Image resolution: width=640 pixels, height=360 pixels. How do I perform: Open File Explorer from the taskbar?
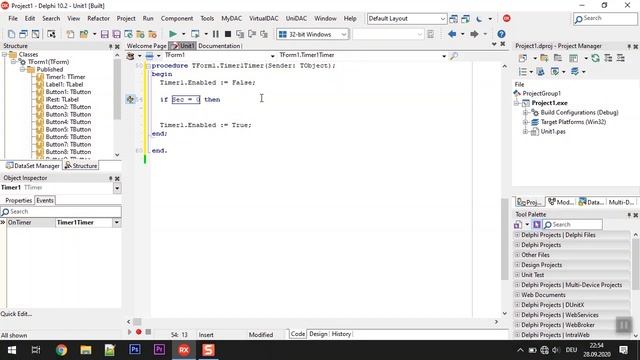click(86, 350)
